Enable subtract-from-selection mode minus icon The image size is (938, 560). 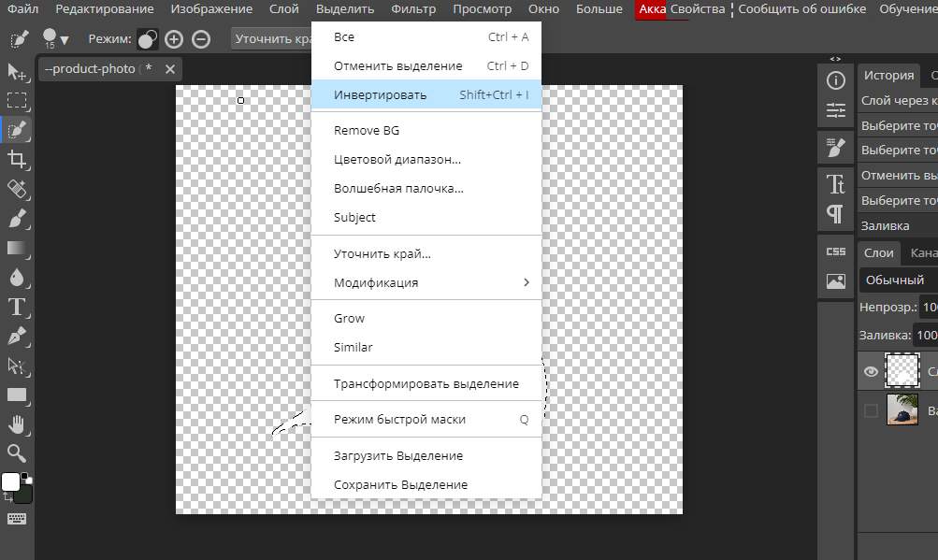pos(201,39)
